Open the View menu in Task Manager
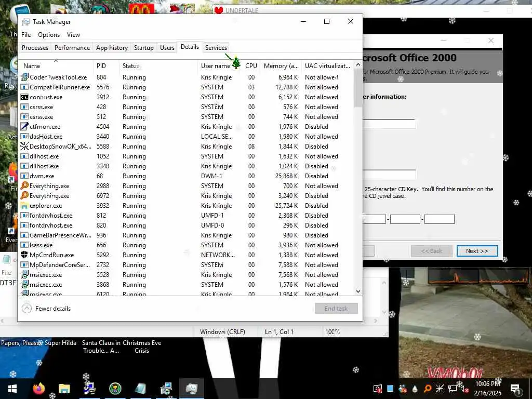 point(73,35)
